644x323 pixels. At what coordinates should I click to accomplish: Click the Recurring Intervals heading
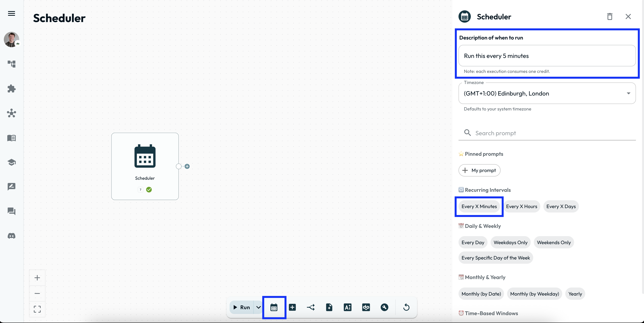coord(488,190)
